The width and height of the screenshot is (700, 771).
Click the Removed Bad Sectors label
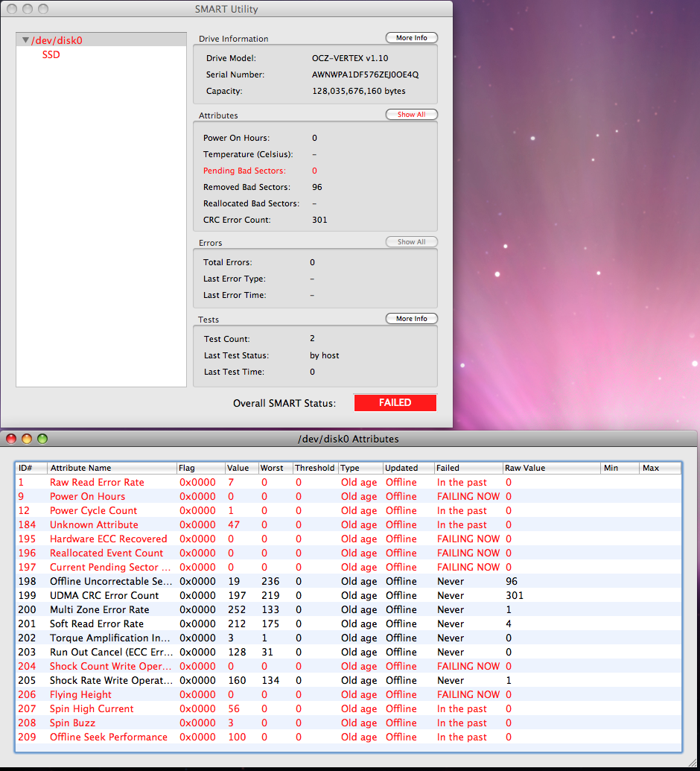click(246, 187)
